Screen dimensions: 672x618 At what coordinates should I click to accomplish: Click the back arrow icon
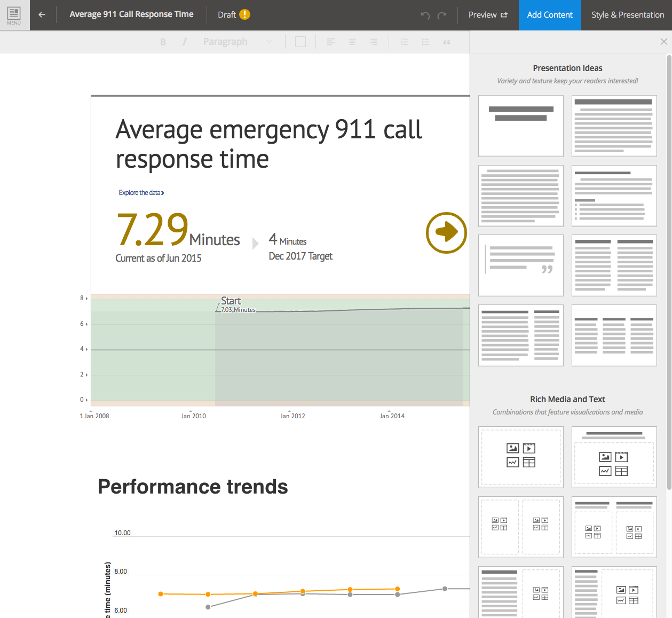tap(42, 15)
